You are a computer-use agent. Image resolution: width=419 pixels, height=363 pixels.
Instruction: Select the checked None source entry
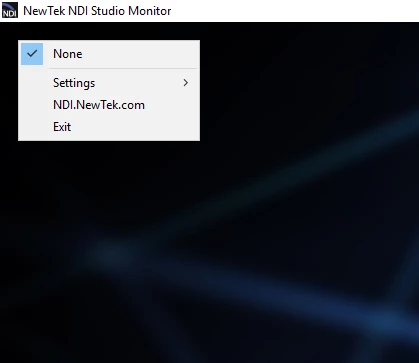tap(109, 54)
